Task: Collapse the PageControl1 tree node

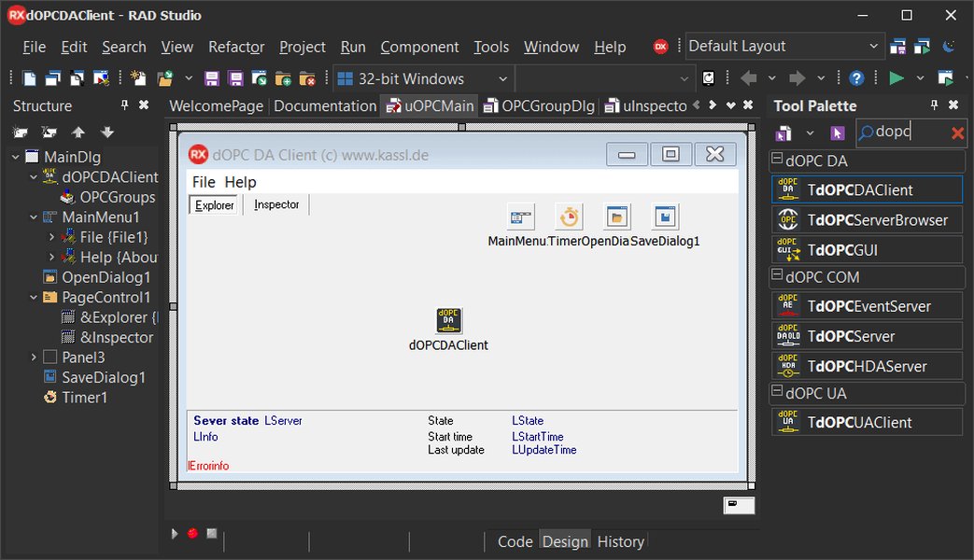Action: tap(34, 298)
